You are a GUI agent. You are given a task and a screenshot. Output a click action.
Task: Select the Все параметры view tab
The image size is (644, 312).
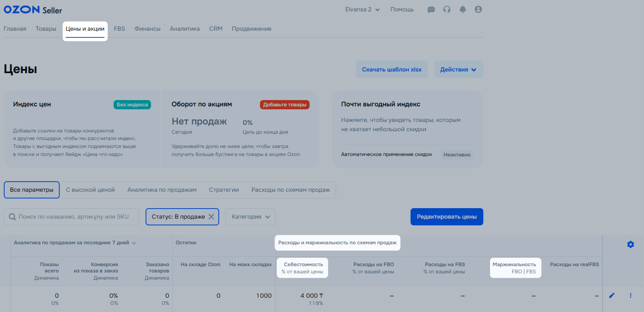click(32, 190)
